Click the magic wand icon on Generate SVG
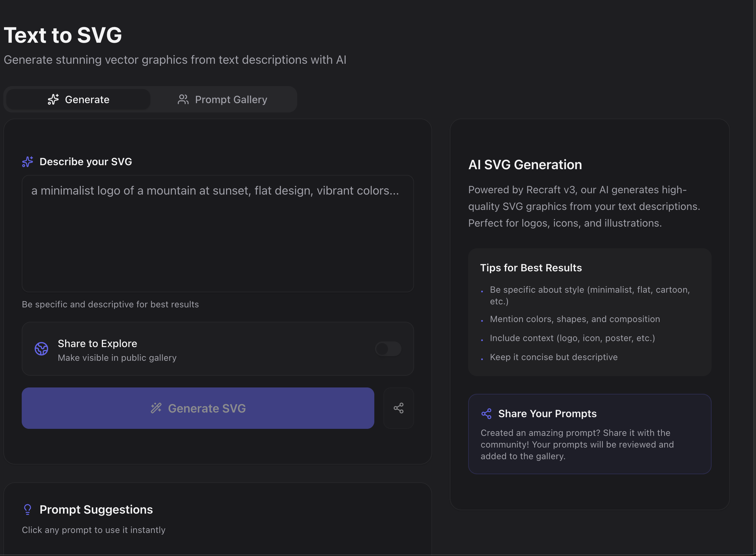 point(156,408)
